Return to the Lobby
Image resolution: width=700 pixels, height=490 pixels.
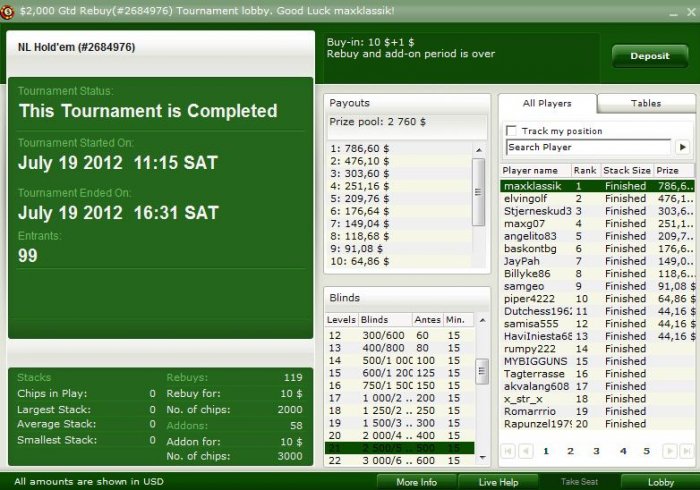(x=661, y=482)
